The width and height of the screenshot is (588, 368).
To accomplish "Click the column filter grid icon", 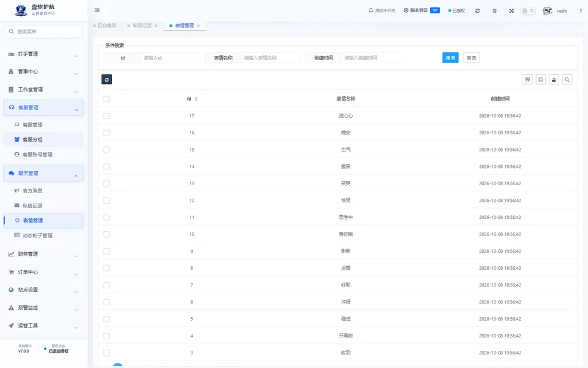I will pyautogui.click(x=527, y=80).
